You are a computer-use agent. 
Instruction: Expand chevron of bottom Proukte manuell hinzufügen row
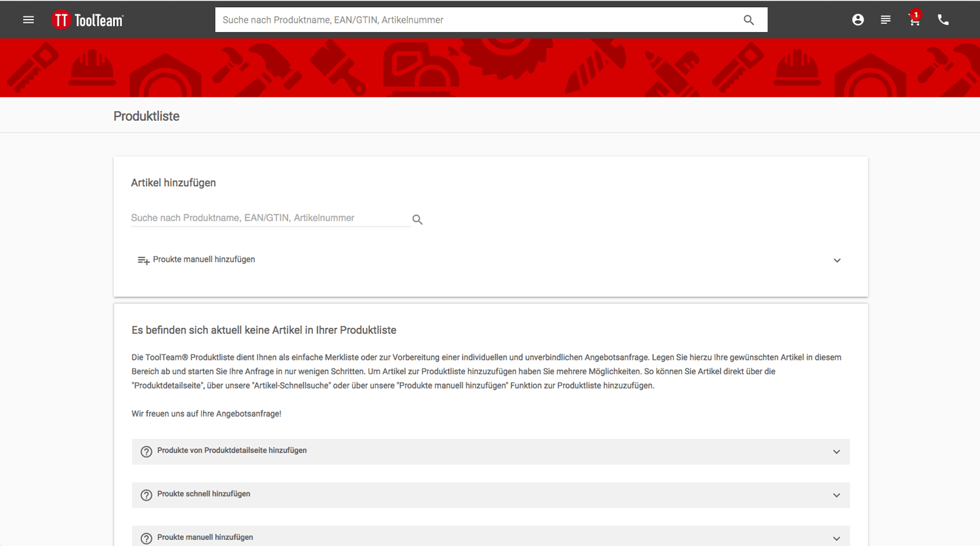836,538
